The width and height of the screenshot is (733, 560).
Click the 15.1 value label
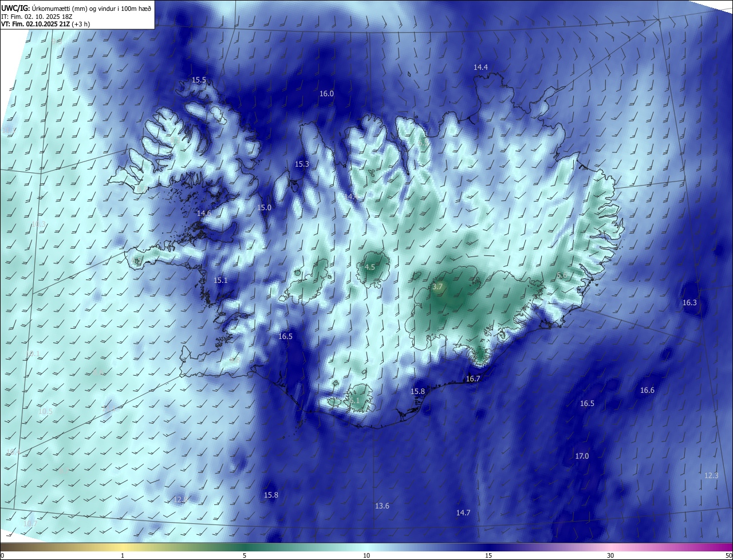(220, 281)
